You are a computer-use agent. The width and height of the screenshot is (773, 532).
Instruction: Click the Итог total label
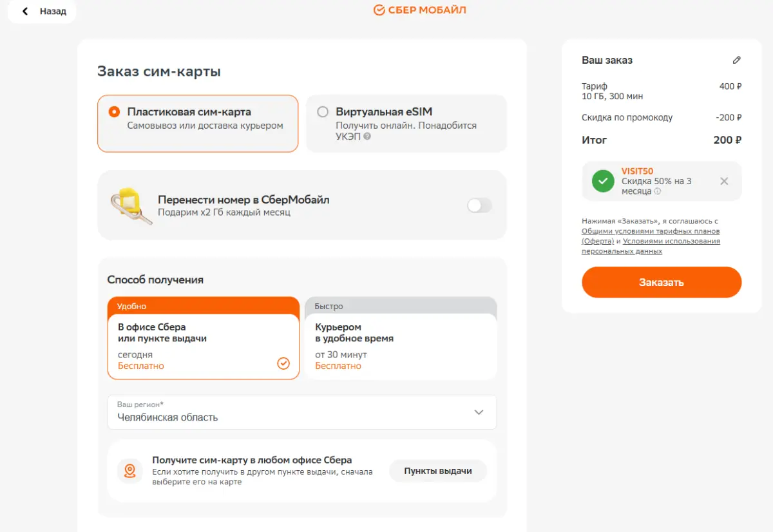click(595, 140)
